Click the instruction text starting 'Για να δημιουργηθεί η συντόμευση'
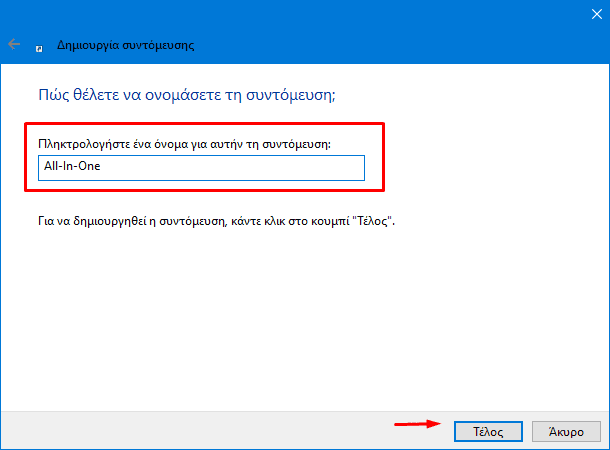Image resolution: width=610 pixels, height=450 pixels. (216, 221)
